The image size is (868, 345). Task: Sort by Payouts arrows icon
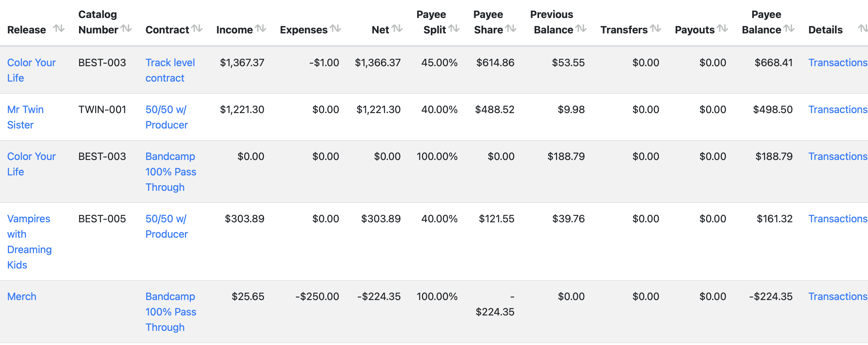722,29
